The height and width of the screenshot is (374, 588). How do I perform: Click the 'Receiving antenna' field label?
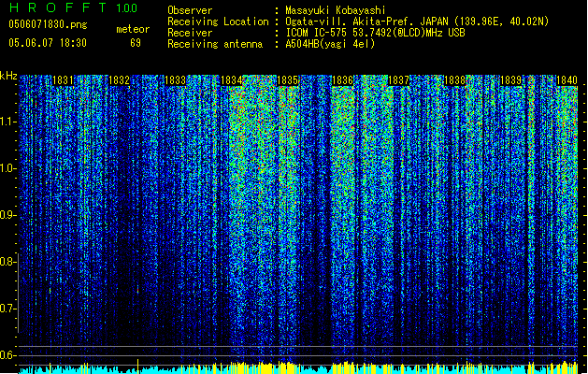point(215,44)
